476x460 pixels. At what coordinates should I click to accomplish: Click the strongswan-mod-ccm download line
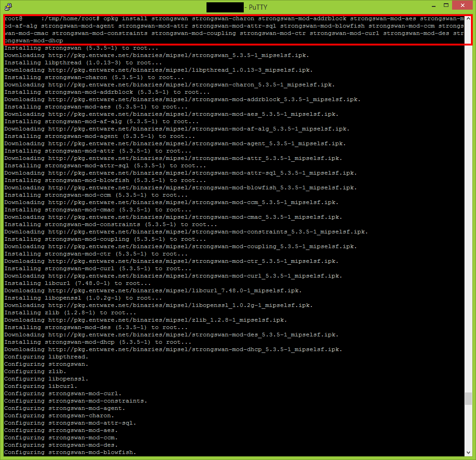[171, 202]
